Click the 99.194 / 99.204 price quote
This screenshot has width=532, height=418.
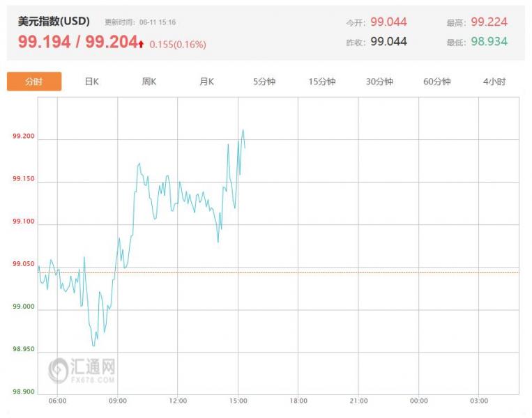pyautogui.click(x=77, y=42)
